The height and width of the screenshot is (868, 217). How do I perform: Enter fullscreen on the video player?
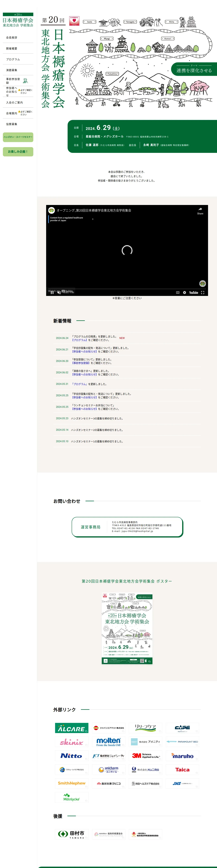tap(202, 293)
